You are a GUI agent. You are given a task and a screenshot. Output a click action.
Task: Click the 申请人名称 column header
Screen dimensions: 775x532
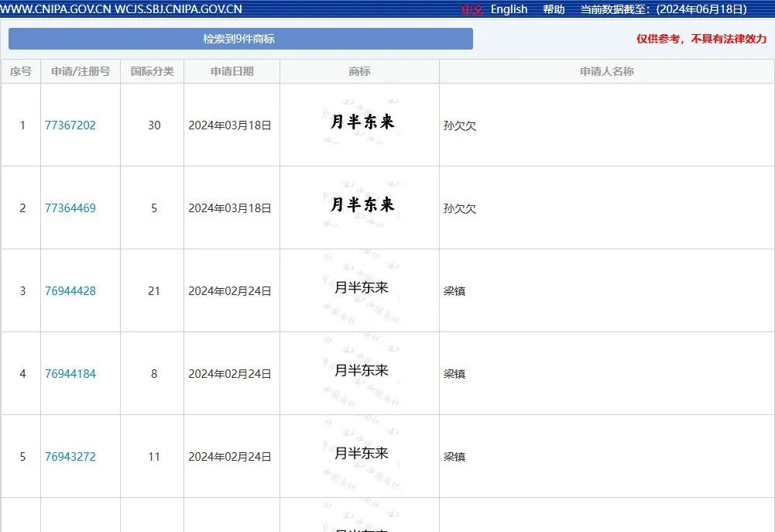(607, 71)
